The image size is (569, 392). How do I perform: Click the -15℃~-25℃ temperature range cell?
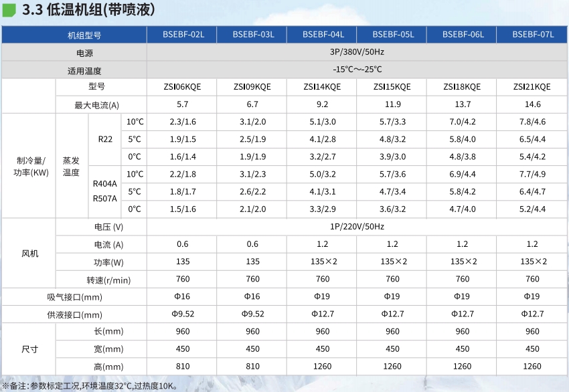pyautogui.click(x=357, y=70)
